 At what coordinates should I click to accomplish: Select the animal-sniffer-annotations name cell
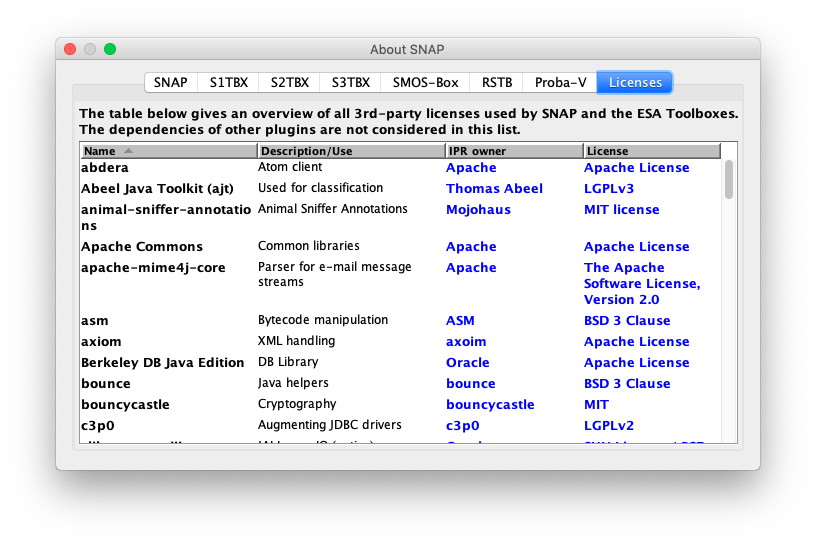coord(165,217)
